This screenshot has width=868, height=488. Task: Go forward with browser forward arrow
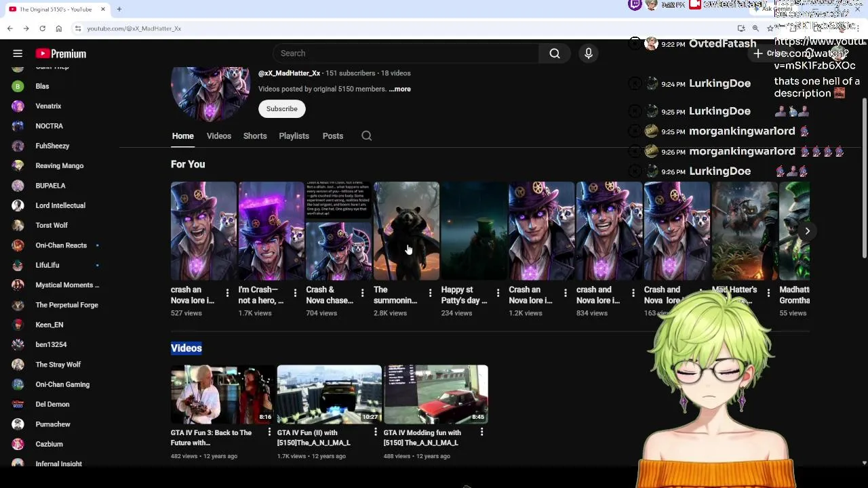pyautogui.click(x=26, y=28)
